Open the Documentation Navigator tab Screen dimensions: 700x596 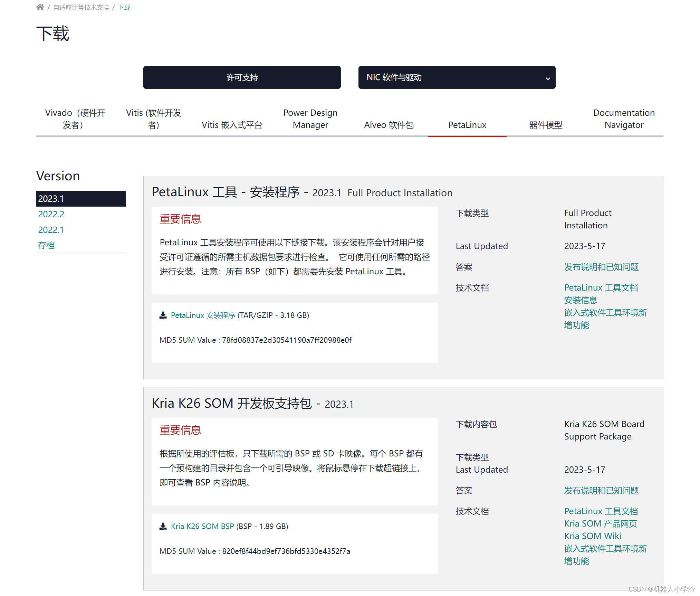(624, 119)
